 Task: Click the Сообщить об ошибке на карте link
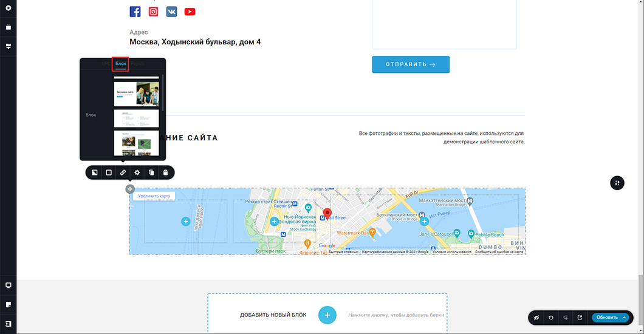(499, 252)
